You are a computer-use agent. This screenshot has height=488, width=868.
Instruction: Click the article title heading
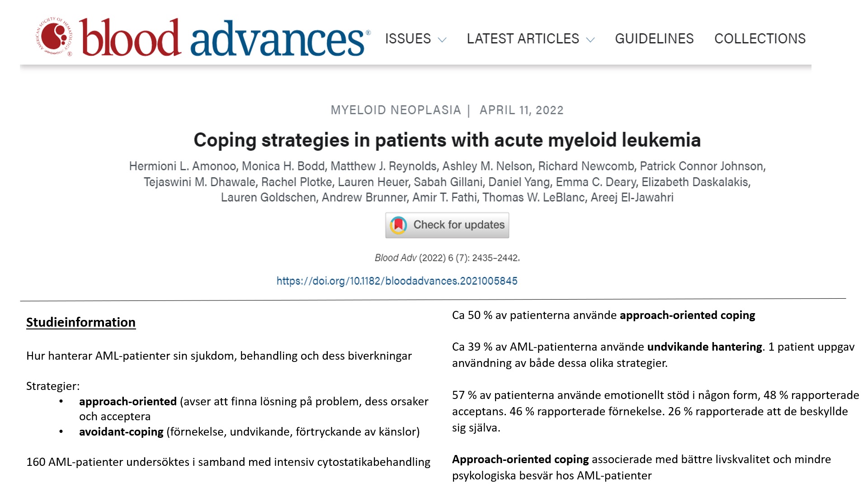click(x=447, y=140)
